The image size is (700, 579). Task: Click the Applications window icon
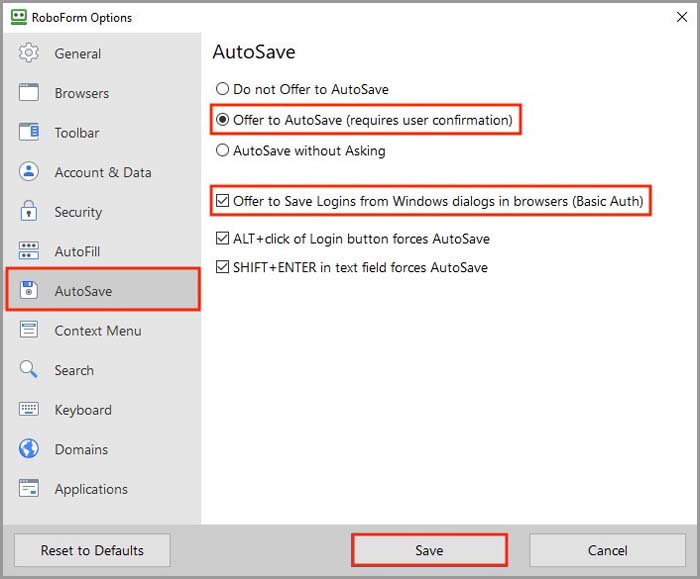click(29, 488)
